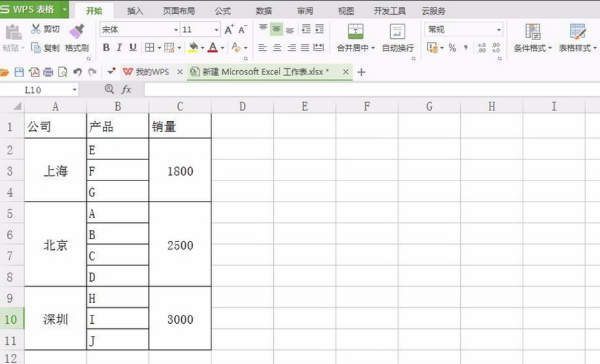The image size is (600, 364).
Task: Open the font size dropdown 11
Action: click(x=216, y=30)
